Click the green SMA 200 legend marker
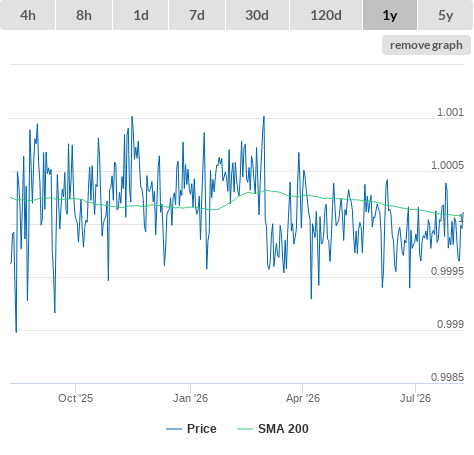 click(245, 429)
